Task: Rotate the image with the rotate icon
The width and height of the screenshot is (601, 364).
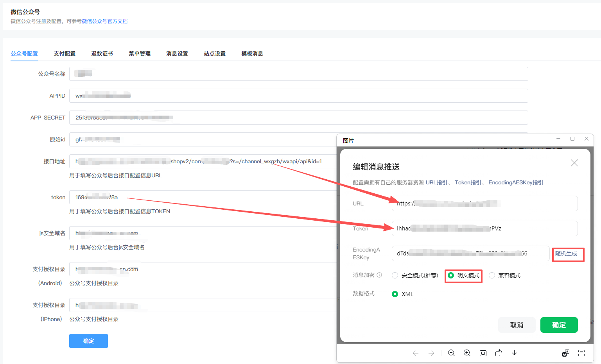Action: 499,353
